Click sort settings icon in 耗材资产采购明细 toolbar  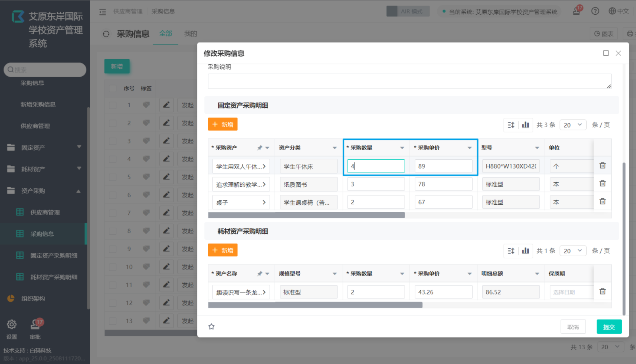[511, 251]
